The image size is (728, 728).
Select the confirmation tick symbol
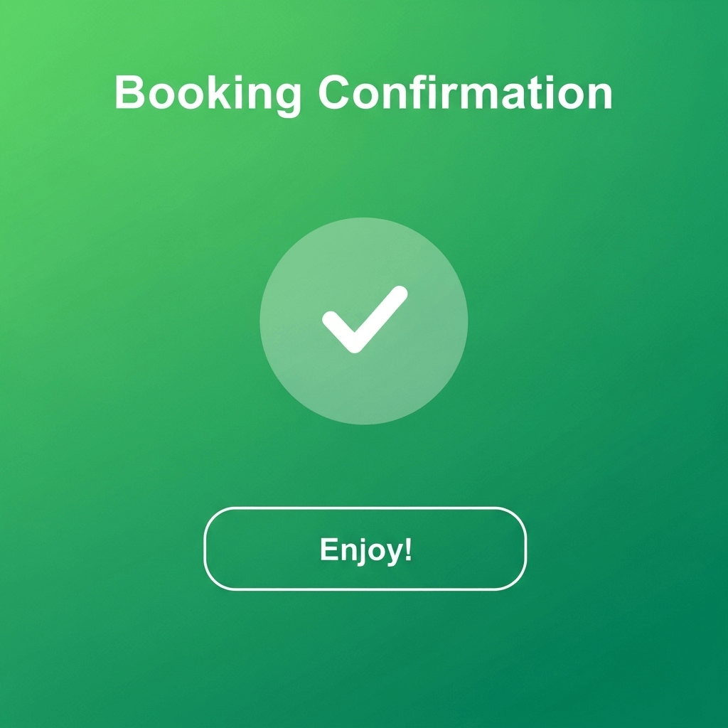[365, 319]
